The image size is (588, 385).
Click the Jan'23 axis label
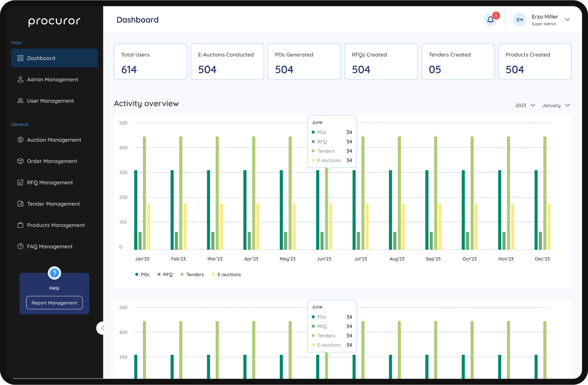coord(142,259)
